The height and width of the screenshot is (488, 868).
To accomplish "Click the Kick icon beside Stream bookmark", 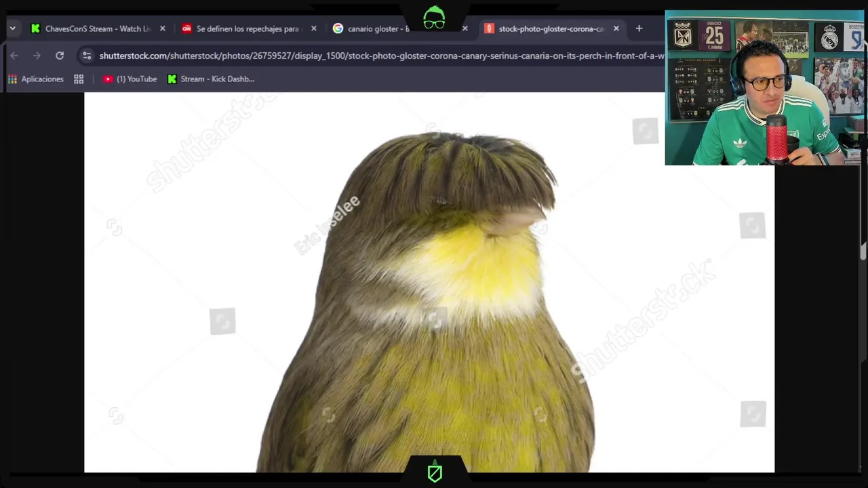I will 172,79.
